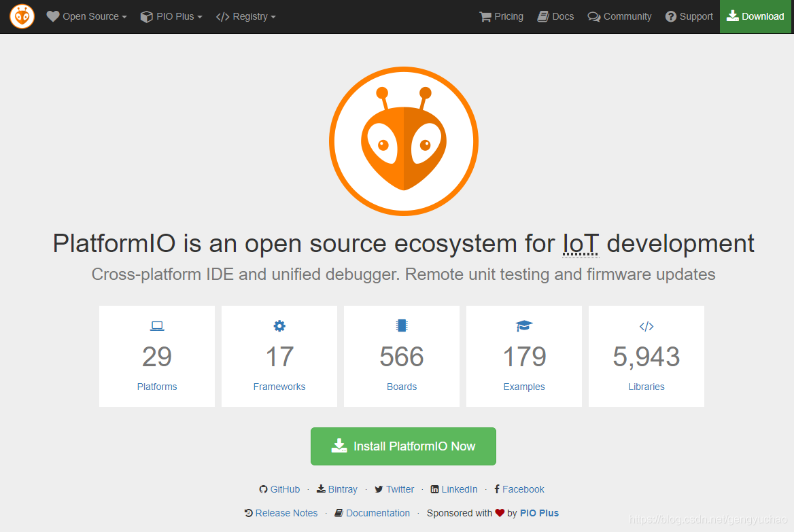
Task: Click the chat bubbles Community icon
Action: (593, 17)
